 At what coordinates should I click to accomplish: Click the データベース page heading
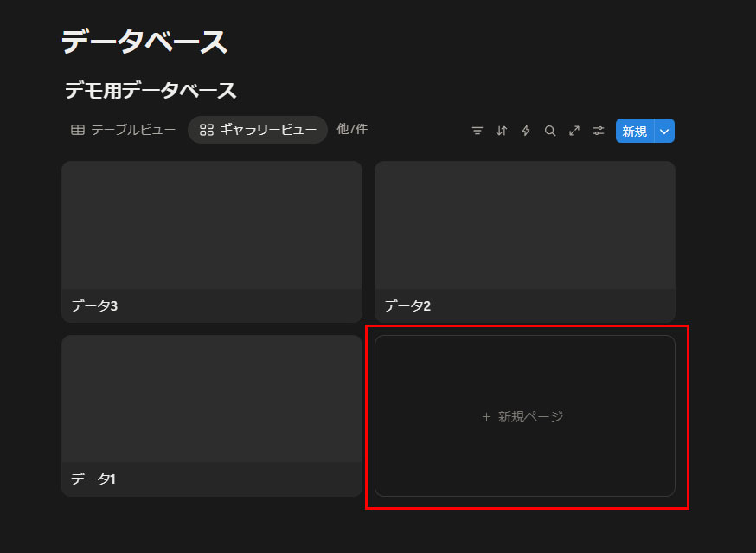pos(144,42)
